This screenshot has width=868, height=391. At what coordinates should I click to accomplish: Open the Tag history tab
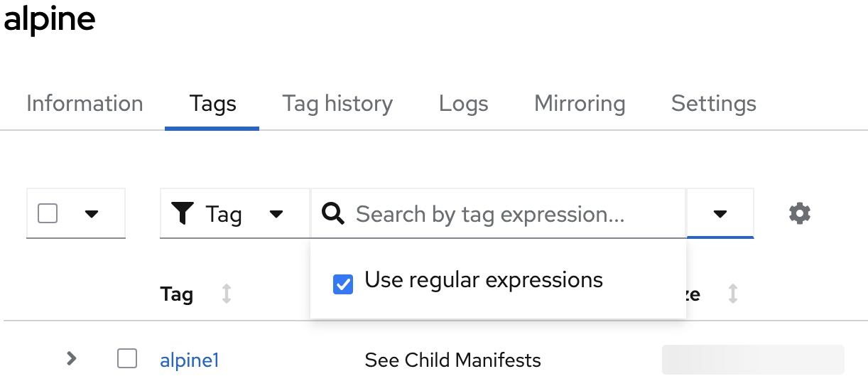click(337, 104)
